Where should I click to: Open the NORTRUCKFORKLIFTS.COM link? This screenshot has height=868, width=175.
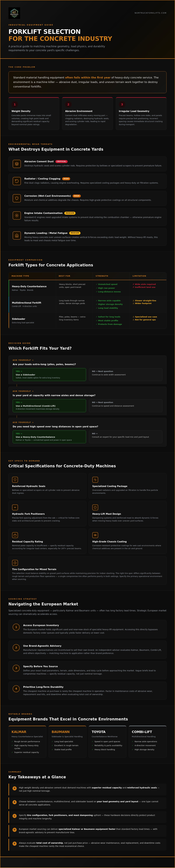point(150,13)
